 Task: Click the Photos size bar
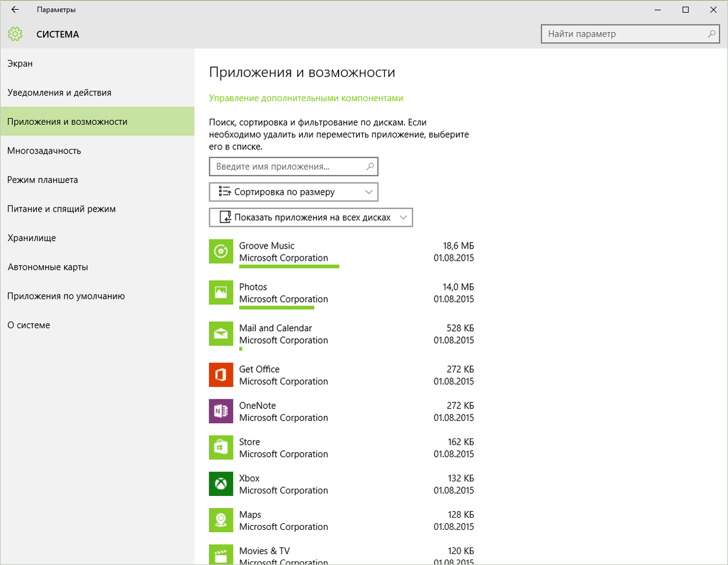pyautogui.click(x=277, y=307)
